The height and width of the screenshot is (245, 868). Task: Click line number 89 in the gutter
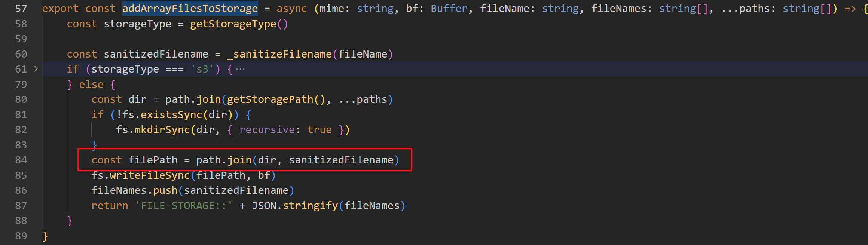pyautogui.click(x=21, y=236)
